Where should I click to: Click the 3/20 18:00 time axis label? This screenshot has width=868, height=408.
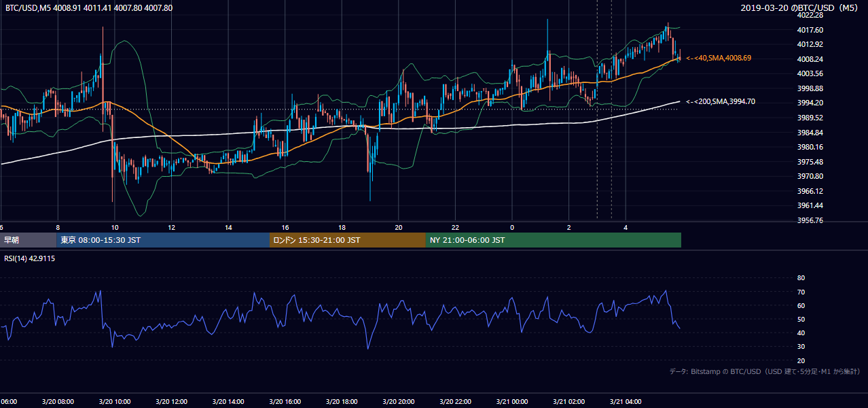pyautogui.click(x=341, y=402)
